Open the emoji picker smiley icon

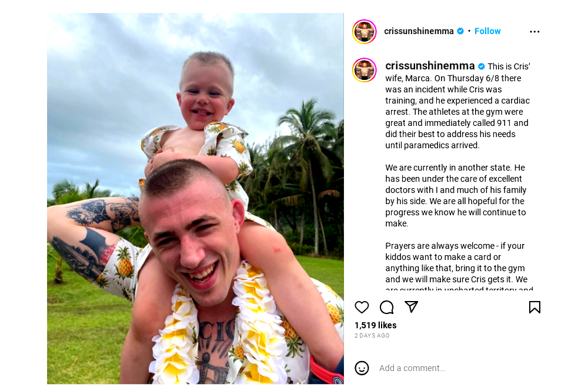click(x=362, y=367)
